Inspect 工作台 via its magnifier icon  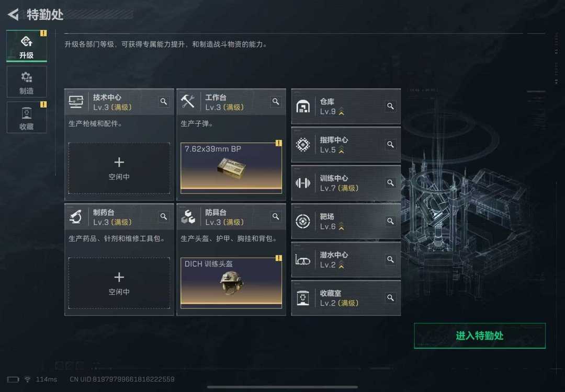click(x=276, y=102)
